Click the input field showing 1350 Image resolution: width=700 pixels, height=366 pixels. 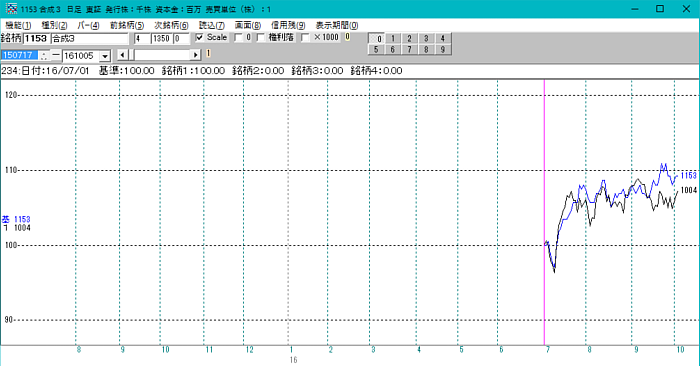pos(162,38)
